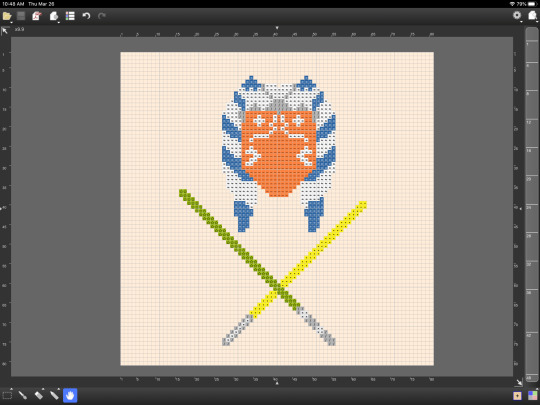Pick the pencil drawing tool
540x405 pixels.
54,395
